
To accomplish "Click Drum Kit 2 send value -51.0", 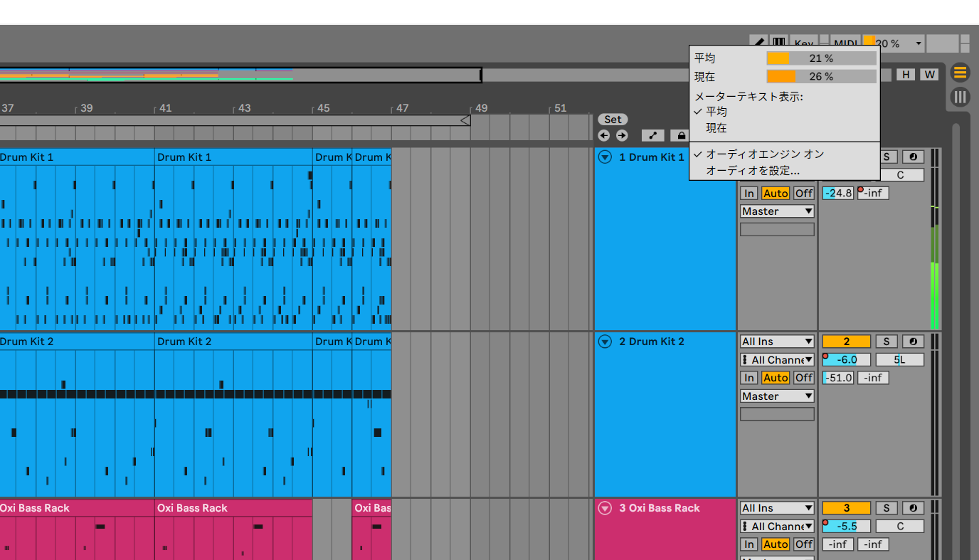I will pos(838,378).
